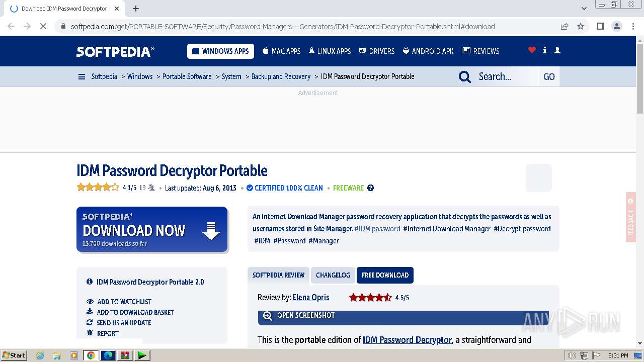The width and height of the screenshot is (644, 362).
Task: Open the Feedback side tab
Action: tap(631, 217)
